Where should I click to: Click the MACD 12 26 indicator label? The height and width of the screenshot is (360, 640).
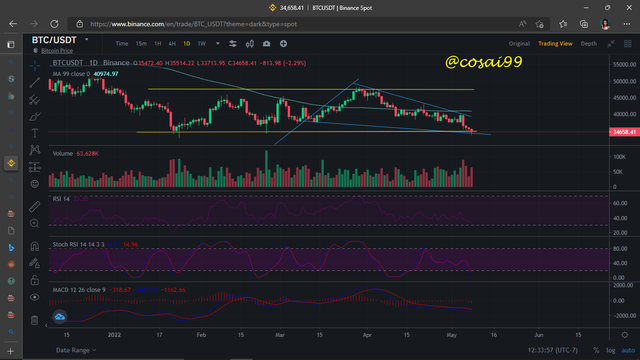coord(79,290)
